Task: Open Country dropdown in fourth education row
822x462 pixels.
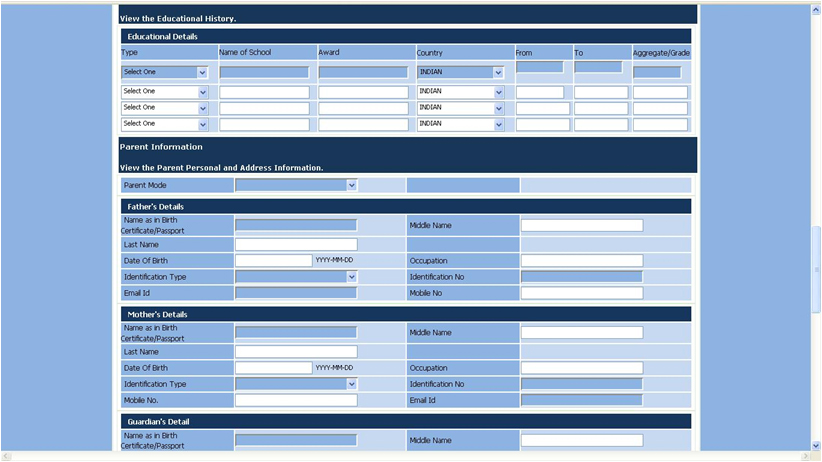Action: coord(461,124)
